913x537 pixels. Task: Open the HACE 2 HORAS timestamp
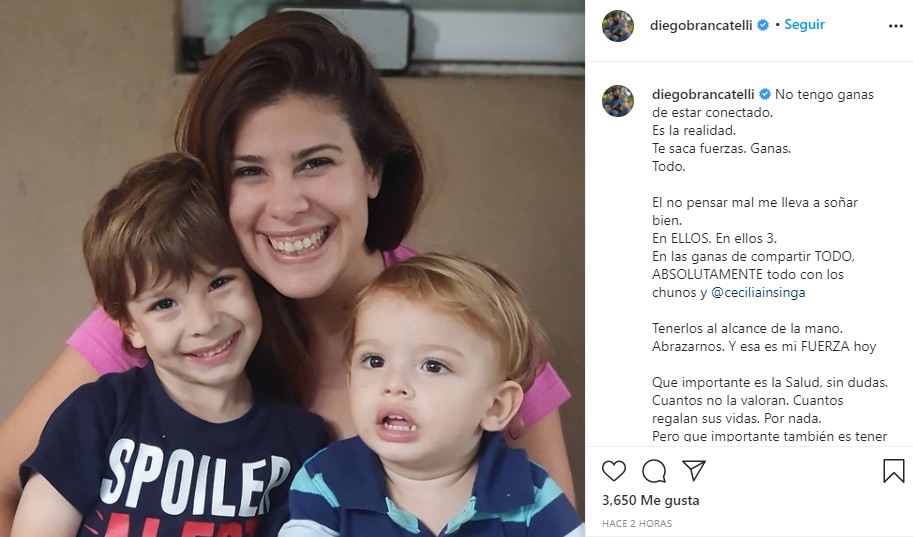pos(637,524)
